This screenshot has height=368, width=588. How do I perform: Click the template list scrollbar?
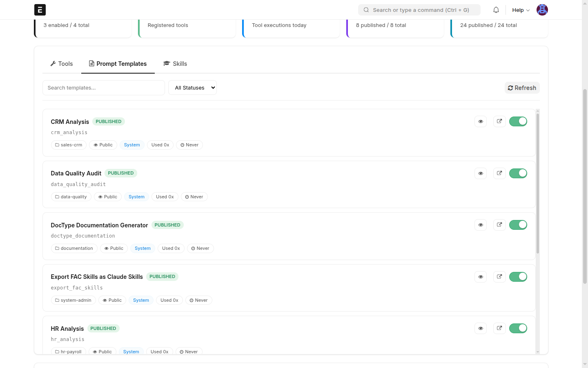tap(538, 184)
